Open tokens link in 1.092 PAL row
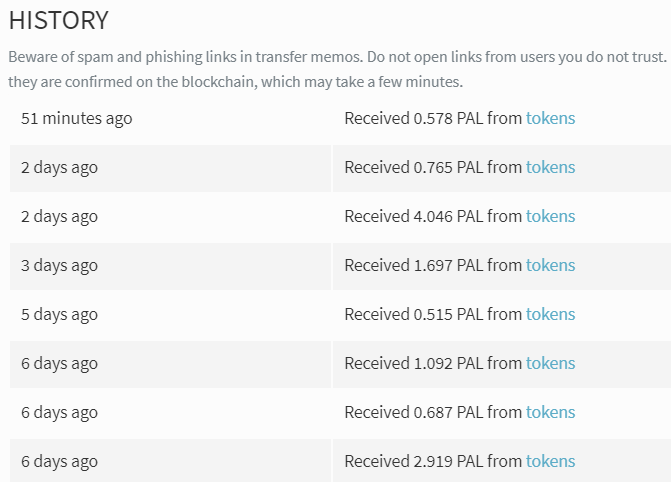 pos(550,363)
